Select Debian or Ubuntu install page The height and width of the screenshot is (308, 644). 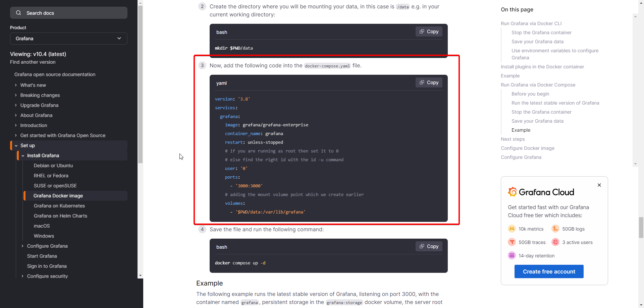pos(53,166)
